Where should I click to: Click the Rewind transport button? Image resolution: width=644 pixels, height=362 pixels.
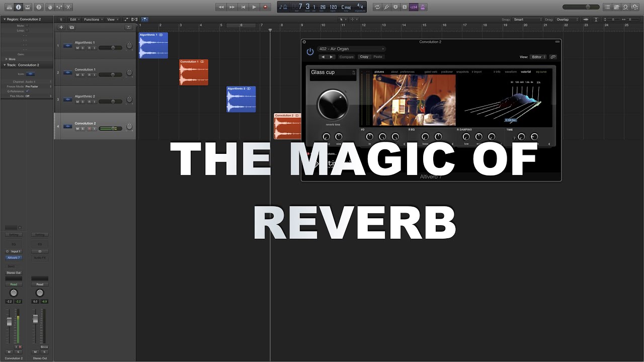221,7
